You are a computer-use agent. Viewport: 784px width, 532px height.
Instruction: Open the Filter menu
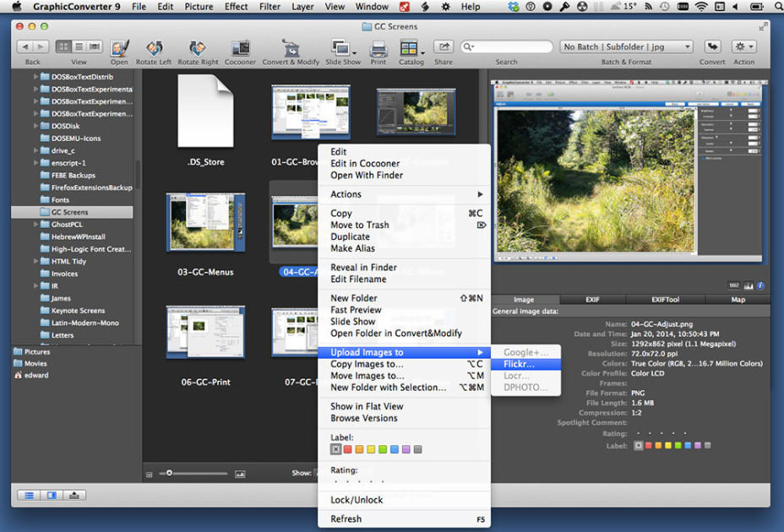(269, 6)
